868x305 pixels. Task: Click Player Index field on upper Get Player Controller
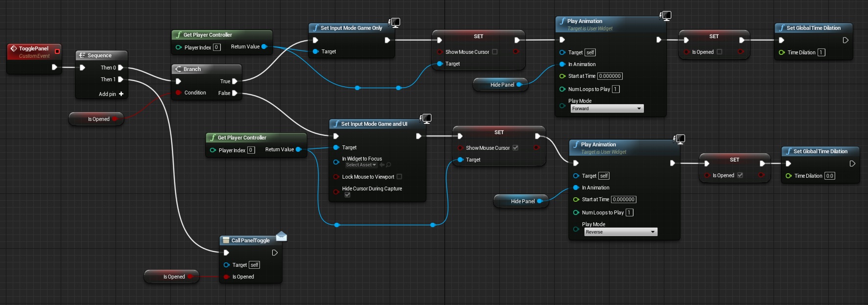pos(217,47)
